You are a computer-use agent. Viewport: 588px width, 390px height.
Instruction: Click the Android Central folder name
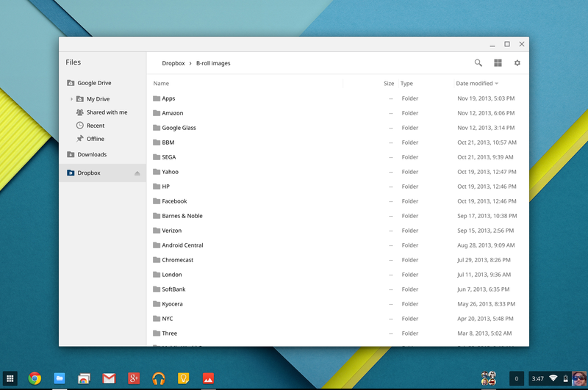182,245
